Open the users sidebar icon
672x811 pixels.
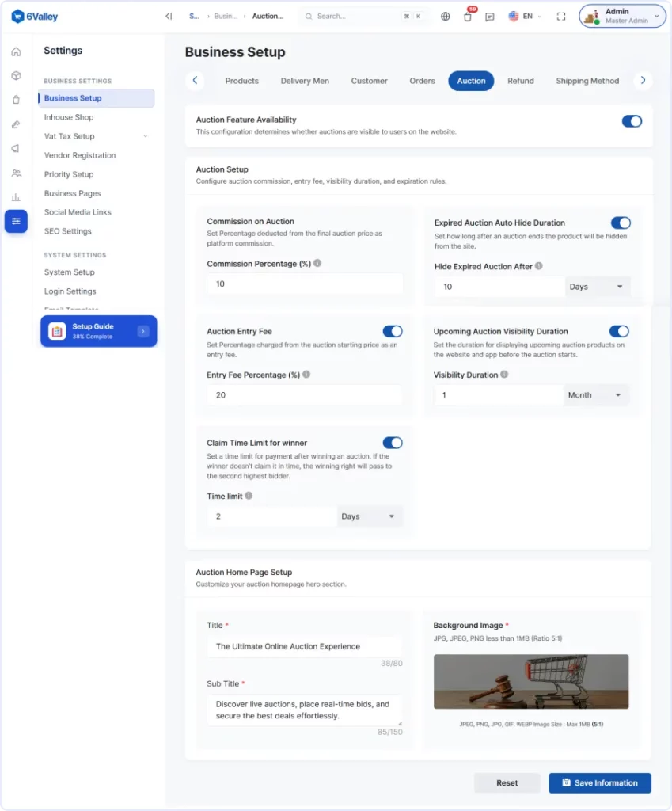click(x=16, y=173)
